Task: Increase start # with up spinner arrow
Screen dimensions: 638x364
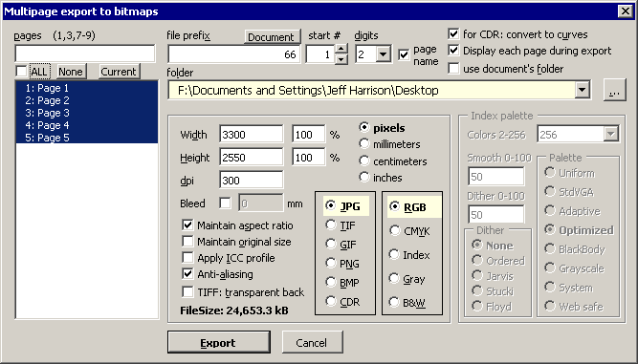Action: [x=341, y=49]
